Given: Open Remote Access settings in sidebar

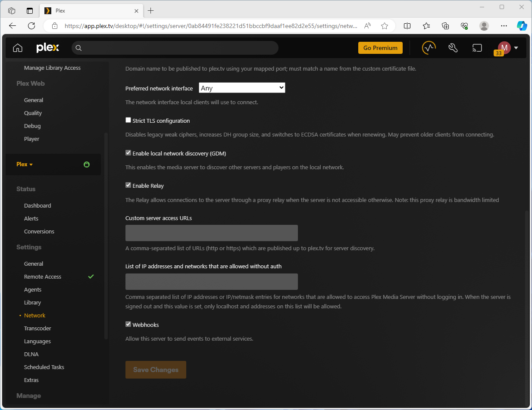Looking at the screenshot, I should point(43,276).
